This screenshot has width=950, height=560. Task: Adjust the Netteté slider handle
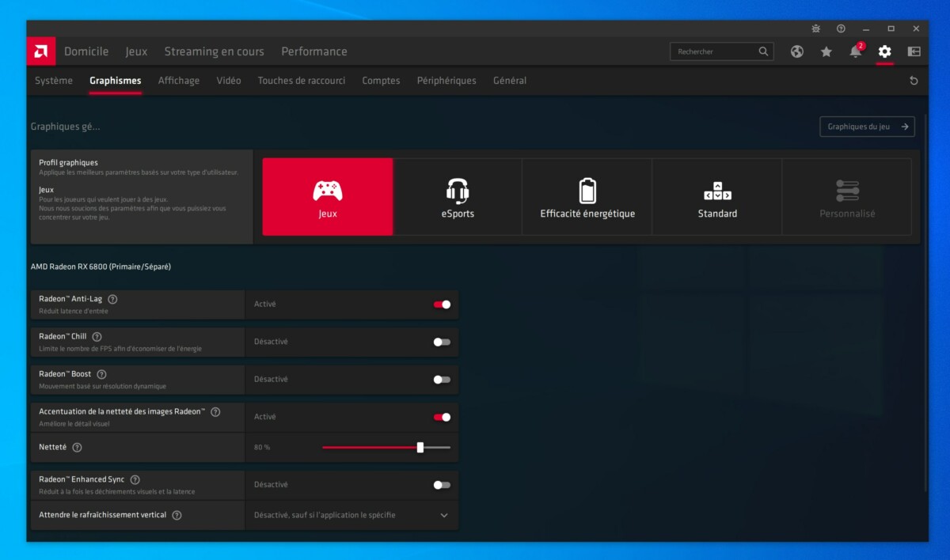[420, 448]
